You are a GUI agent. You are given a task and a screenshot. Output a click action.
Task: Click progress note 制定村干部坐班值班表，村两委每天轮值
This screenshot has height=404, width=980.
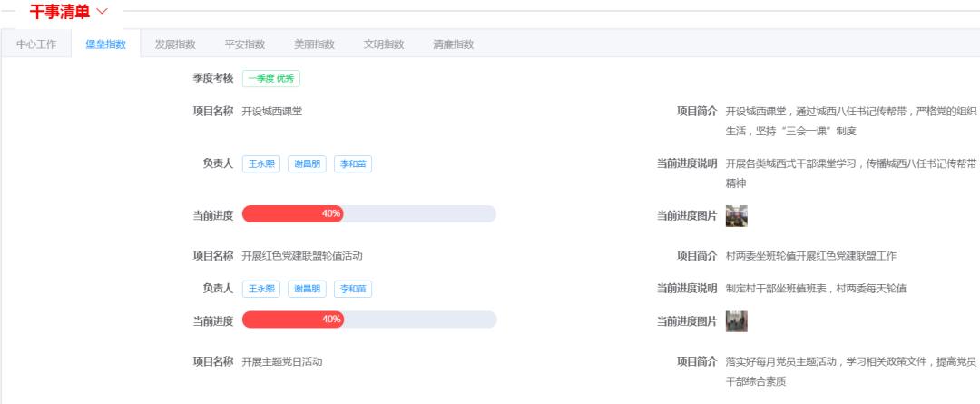tap(816, 289)
